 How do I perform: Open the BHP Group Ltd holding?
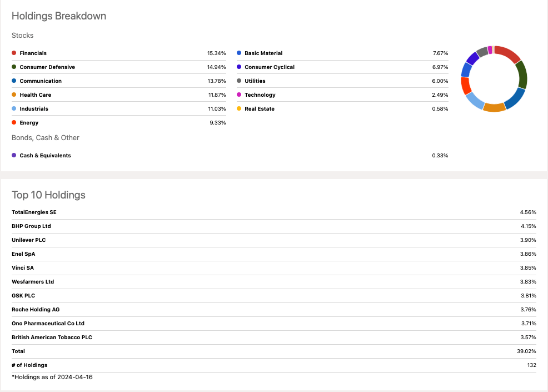point(31,226)
